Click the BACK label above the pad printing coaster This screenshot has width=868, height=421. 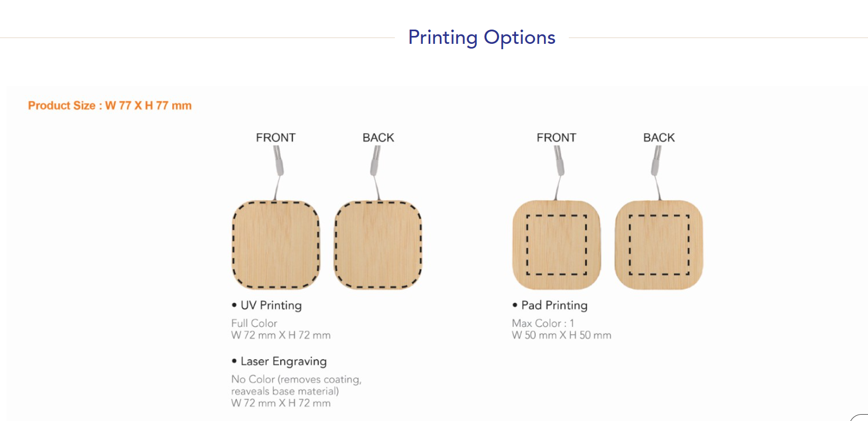coord(659,138)
